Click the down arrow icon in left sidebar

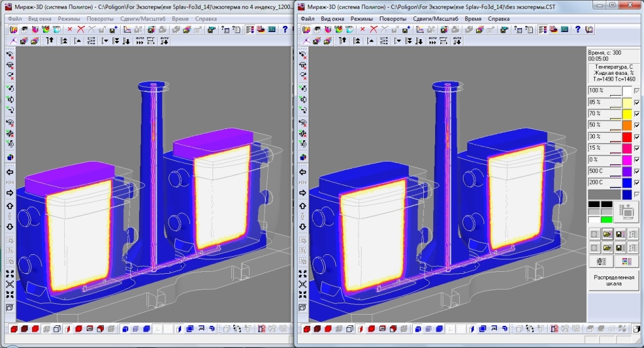pos(10,227)
